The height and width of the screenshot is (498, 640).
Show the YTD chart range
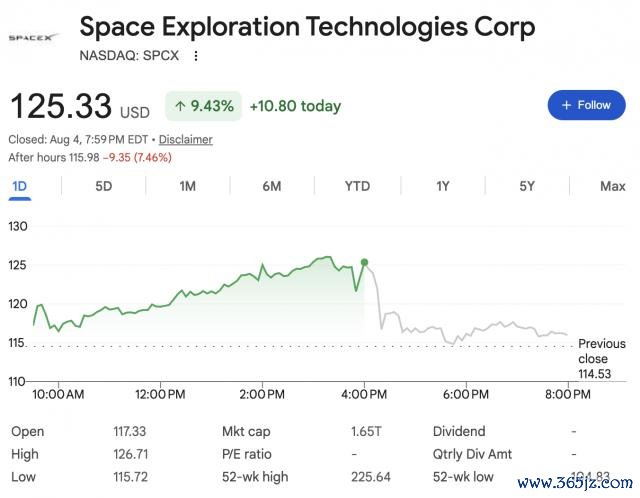coord(358,187)
